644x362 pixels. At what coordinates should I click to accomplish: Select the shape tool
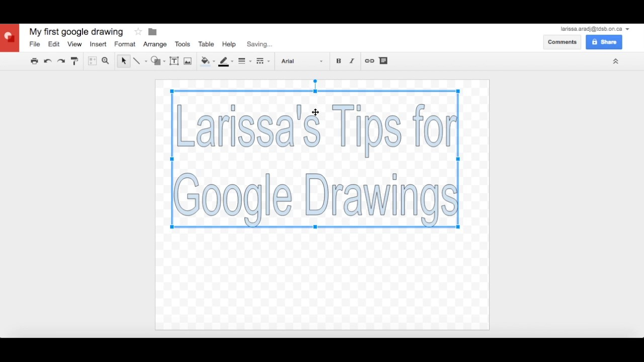155,61
